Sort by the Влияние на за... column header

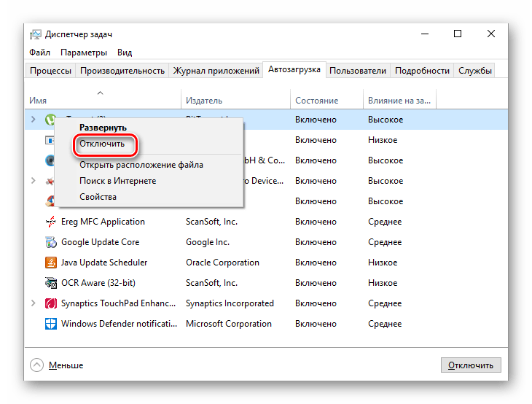(399, 101)
